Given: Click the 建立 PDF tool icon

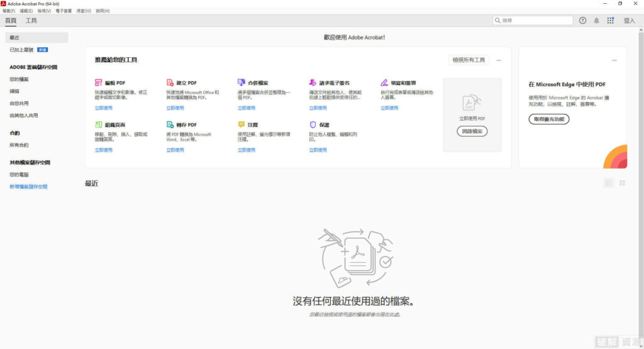Looking at the screenshot, I should 170,82.
